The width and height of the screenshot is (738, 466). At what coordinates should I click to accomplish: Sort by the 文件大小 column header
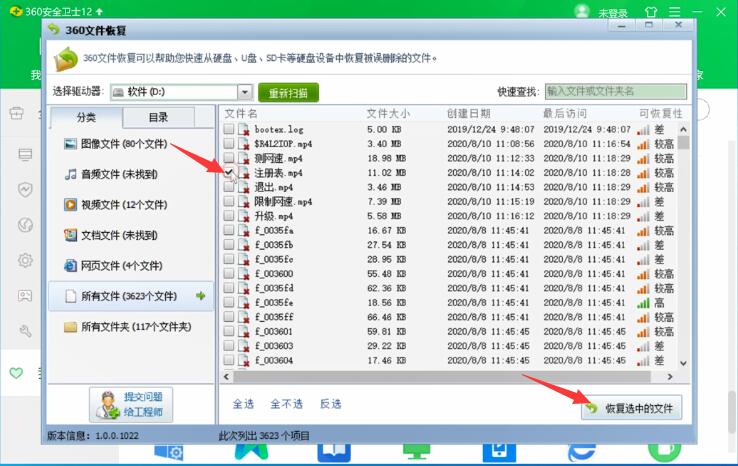(x=388, y=113)
